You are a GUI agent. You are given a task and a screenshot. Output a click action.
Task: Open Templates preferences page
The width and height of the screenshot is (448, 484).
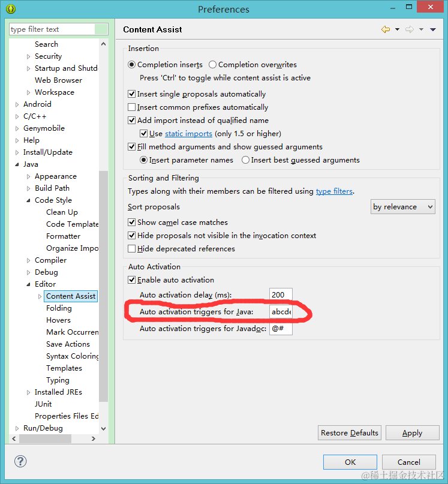[64, 368]
